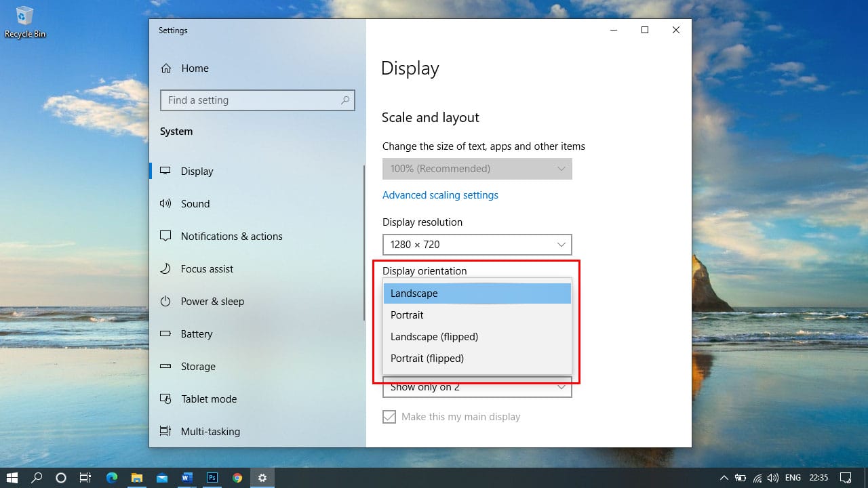Viewport: 868px width, 488px height.
Task: Open Battery settings page
Action: (x=197, y=334)
